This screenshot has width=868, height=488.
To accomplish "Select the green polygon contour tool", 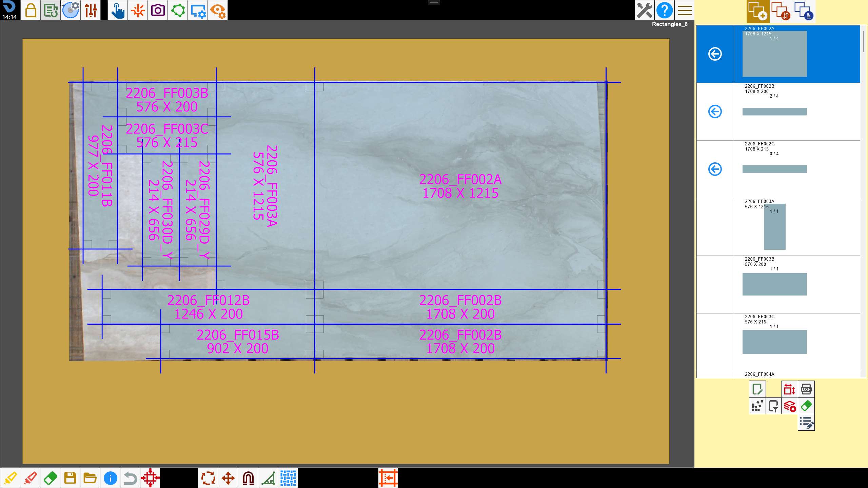I will (x=178, y=10).
